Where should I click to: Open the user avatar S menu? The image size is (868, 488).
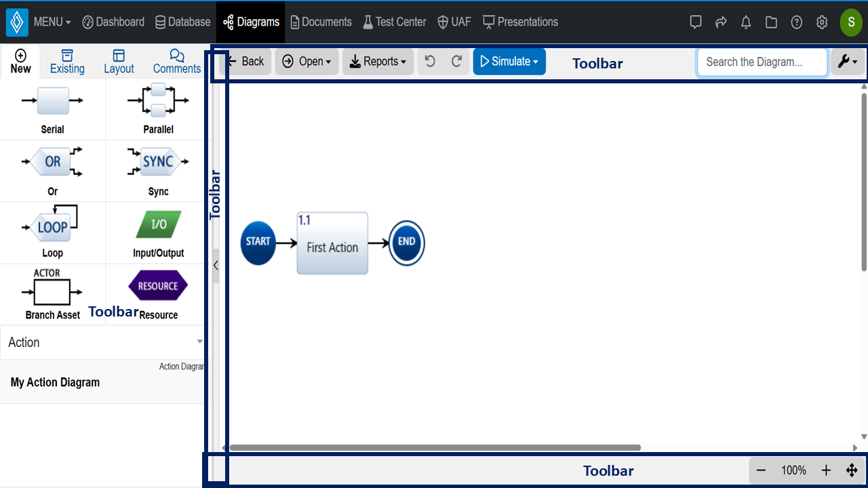(851, 22)
